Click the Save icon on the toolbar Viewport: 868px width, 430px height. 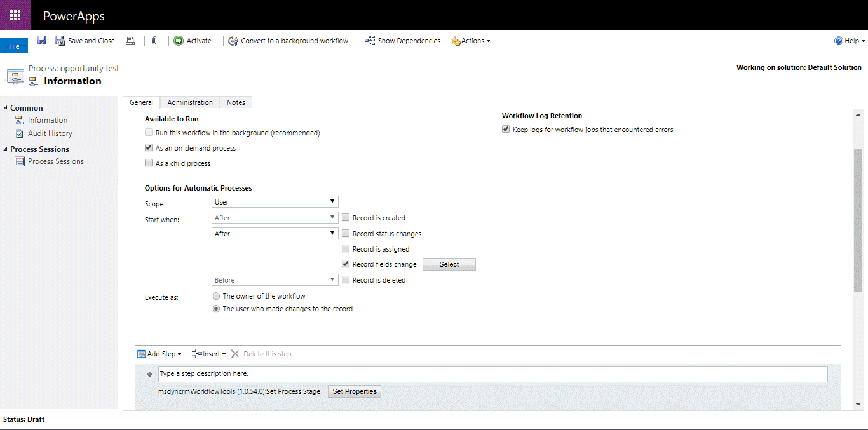tap(42, 40)
